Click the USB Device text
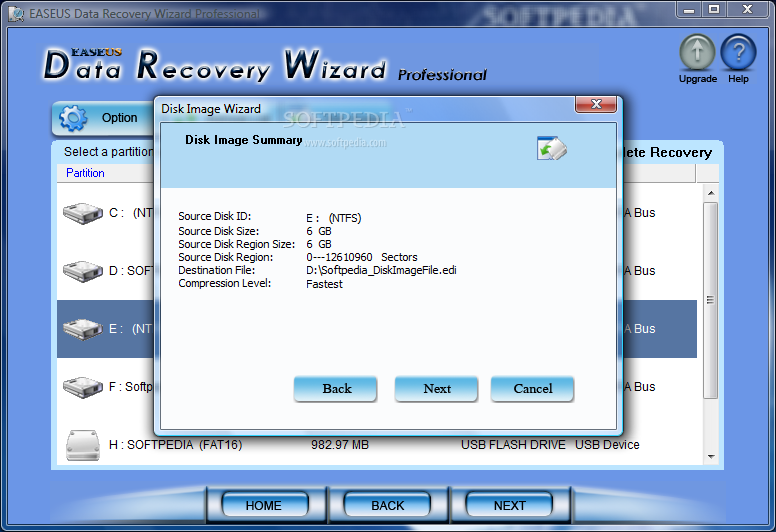 [x=607, y=445]
